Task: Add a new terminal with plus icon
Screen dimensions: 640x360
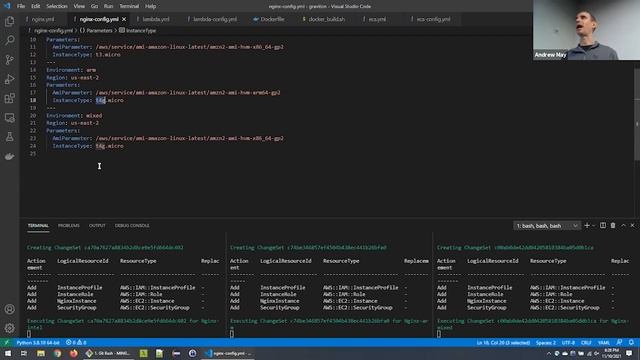Action: pos(587,225)
